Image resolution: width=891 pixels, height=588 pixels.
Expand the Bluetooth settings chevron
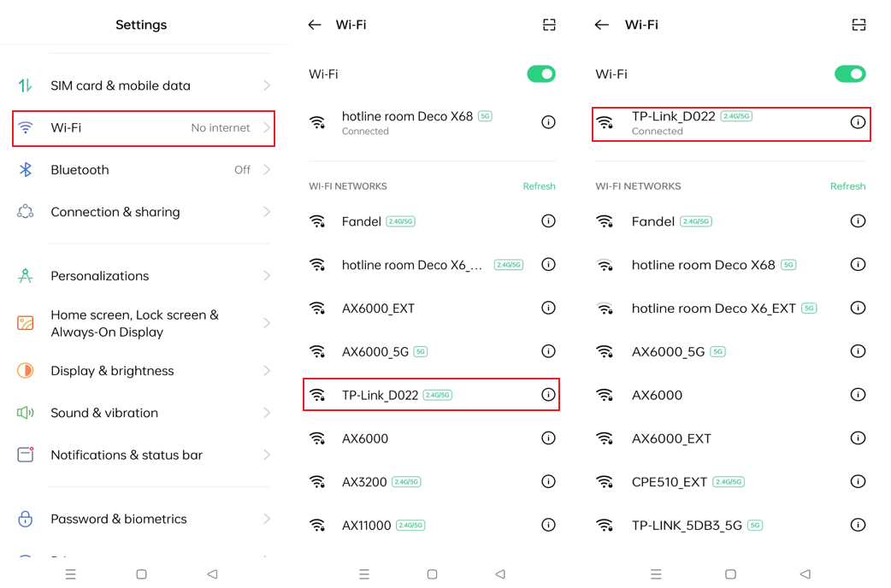tap(266, 169)
